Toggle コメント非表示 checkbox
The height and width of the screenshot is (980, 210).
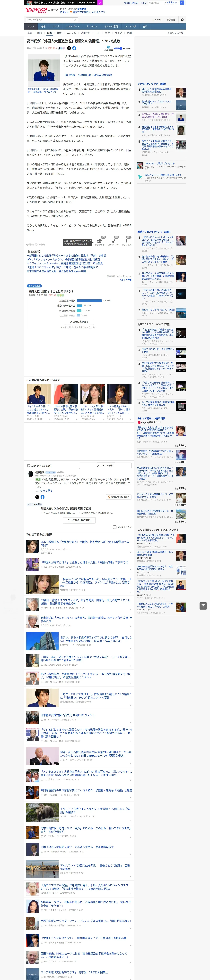coord(115,527)
